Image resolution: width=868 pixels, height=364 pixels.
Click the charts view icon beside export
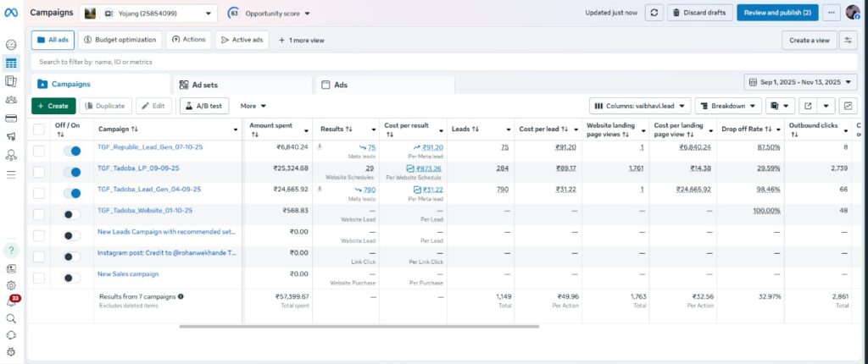pyautogui.click(x=848, y=106)
